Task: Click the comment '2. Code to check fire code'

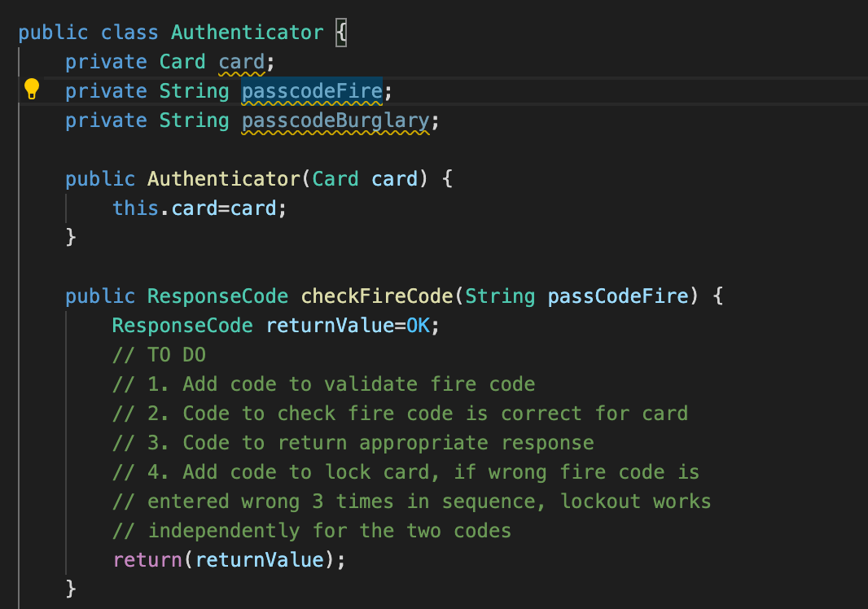Action: (401, 414)
